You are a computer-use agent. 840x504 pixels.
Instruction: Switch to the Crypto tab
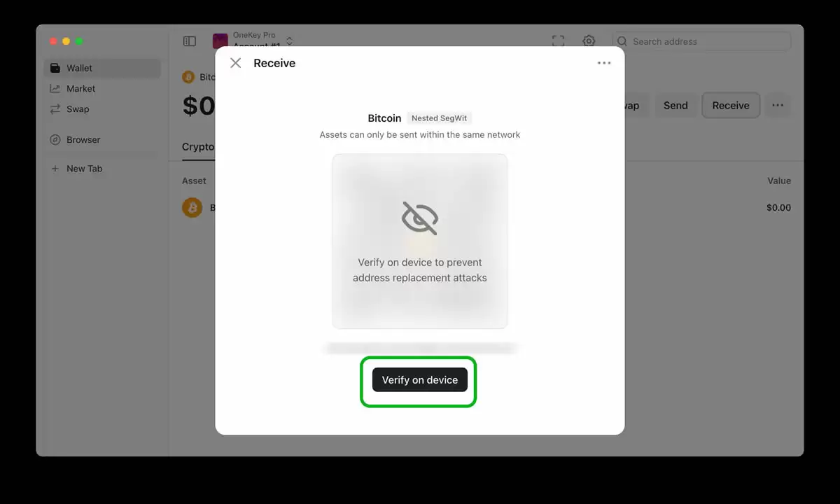point(198,146)
